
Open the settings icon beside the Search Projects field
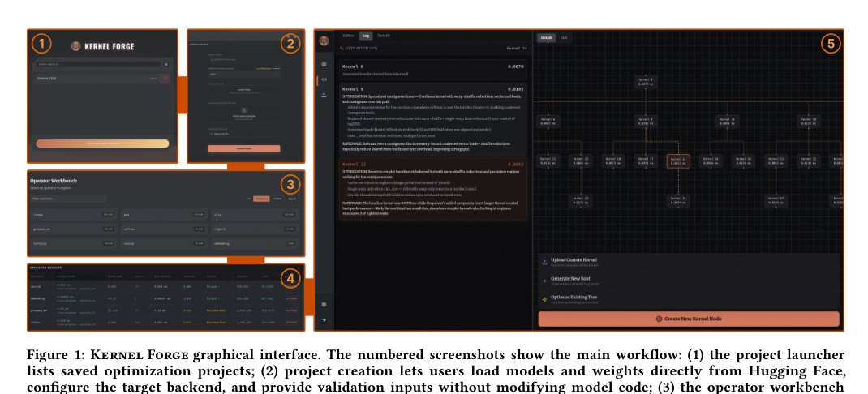click(166, 64)
